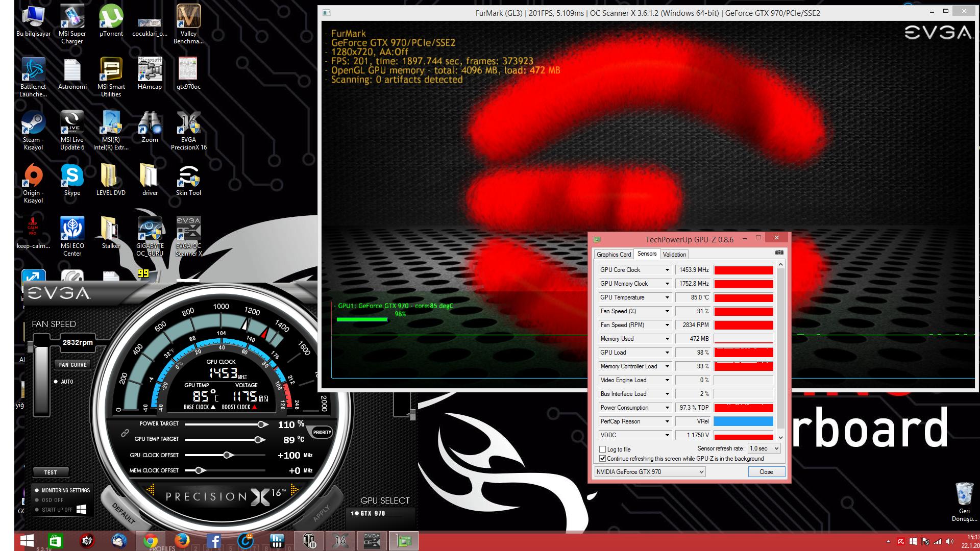Open the EVGA OC Scanner X shortcut
This screenshot has height=551, width=980.
pos(188,236)
